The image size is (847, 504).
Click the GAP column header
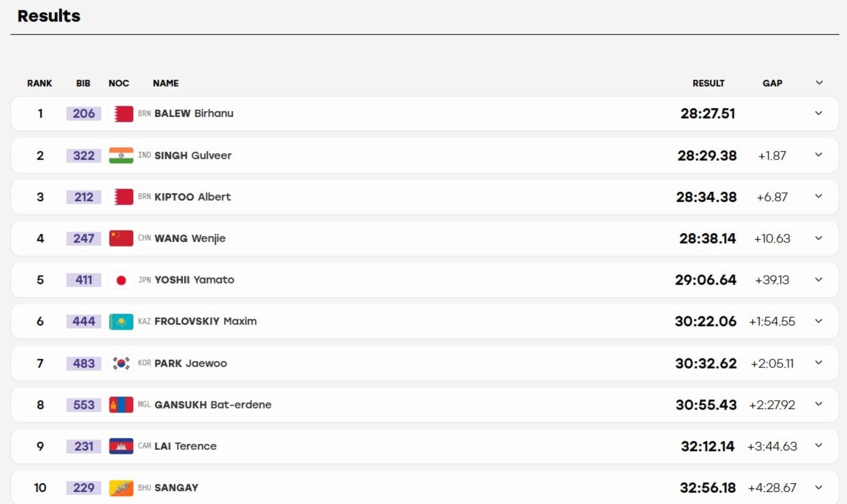click(x=773, y=83)
